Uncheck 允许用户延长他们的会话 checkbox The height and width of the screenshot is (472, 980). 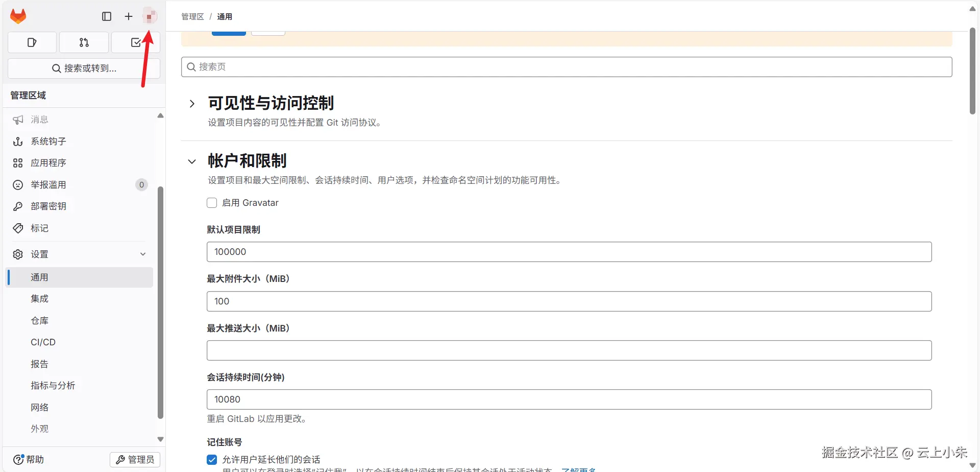pyautogui.click(x=212, y=460)
